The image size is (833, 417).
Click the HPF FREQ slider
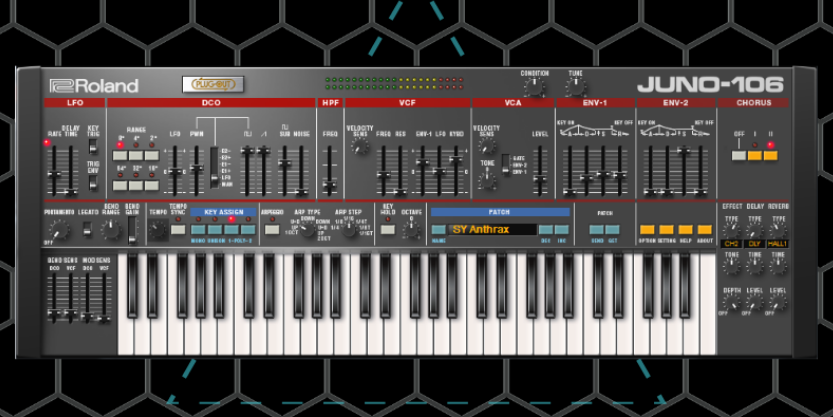[x=330, y=170]
